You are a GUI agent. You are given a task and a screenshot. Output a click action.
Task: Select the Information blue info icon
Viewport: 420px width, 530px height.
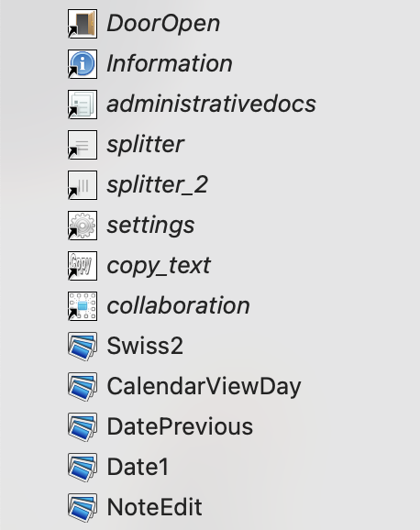[x=83, y=64]
